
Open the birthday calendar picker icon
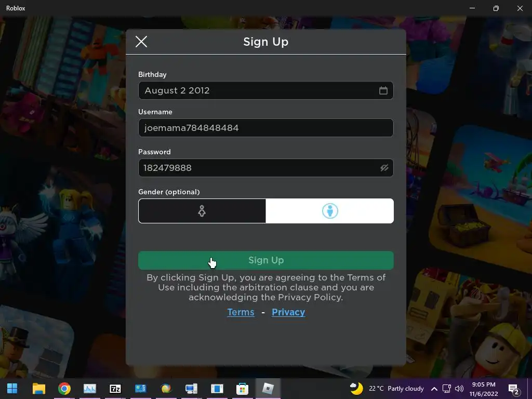383,90
